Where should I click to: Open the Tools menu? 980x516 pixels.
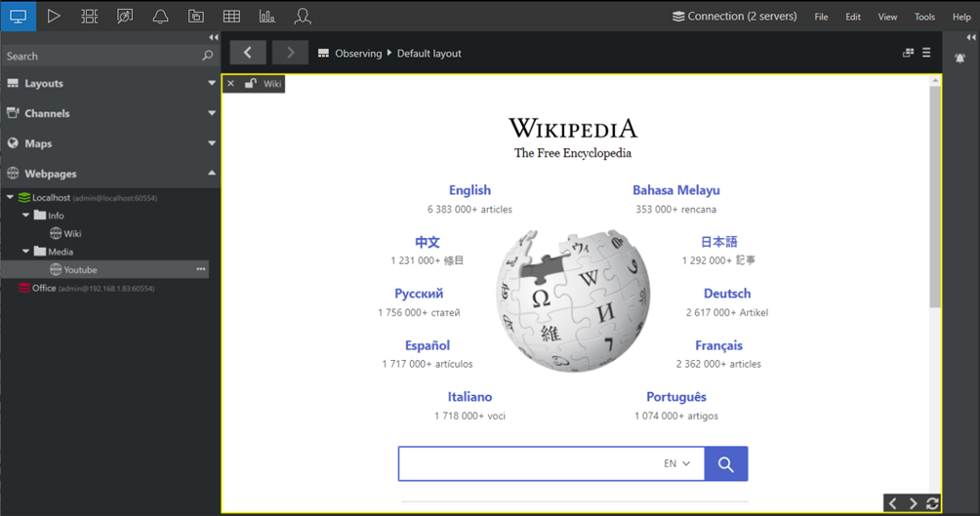coord(924,17)
